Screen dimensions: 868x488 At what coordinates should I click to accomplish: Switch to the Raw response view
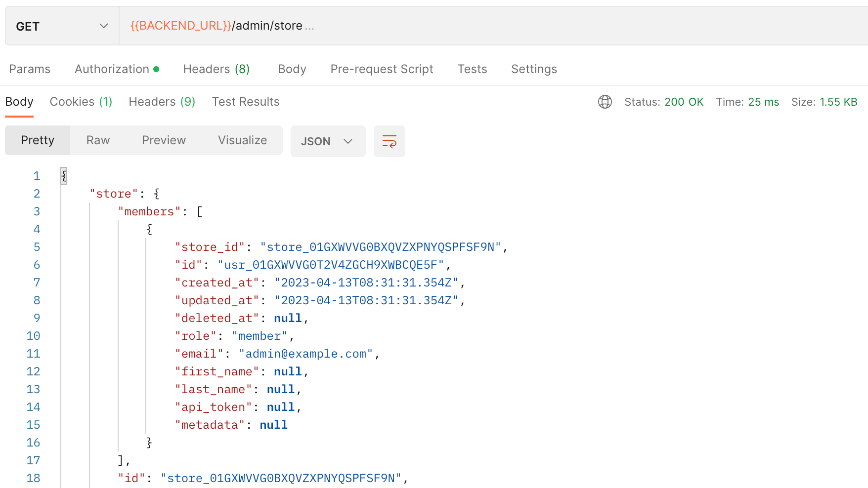[97, 140]
